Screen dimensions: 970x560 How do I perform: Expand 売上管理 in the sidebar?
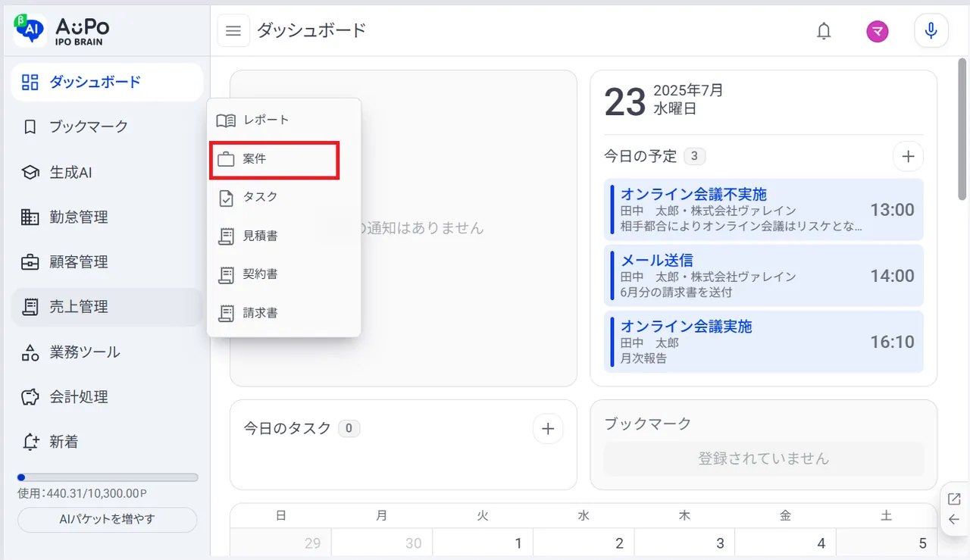[107, 307]
